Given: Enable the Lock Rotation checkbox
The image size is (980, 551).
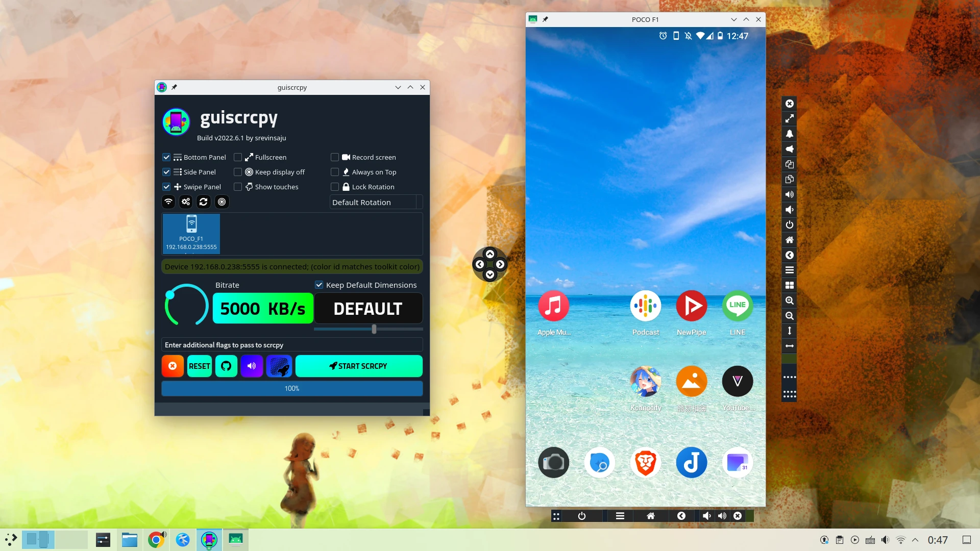Looking at the screenshot, I should pyautogui.click(x=335, y=187).
